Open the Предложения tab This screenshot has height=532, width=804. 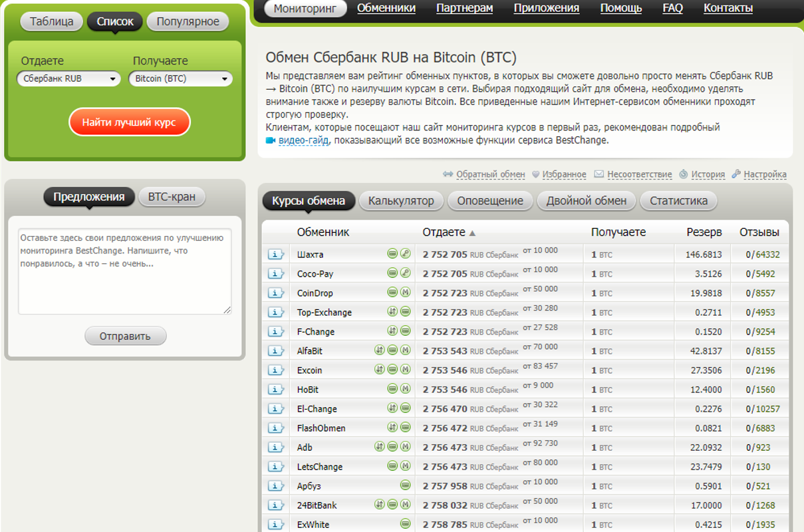[89, 197]
